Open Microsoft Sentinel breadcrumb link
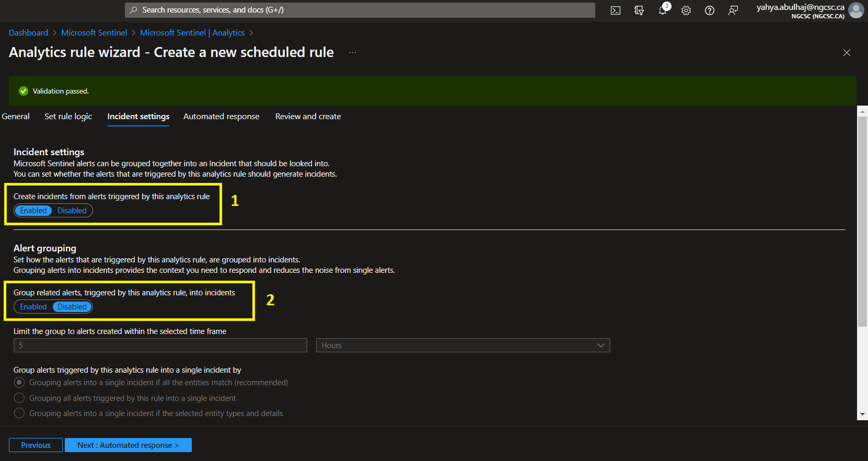The width and height of the screenshot is (868, 461). click(x=94, y=32)
